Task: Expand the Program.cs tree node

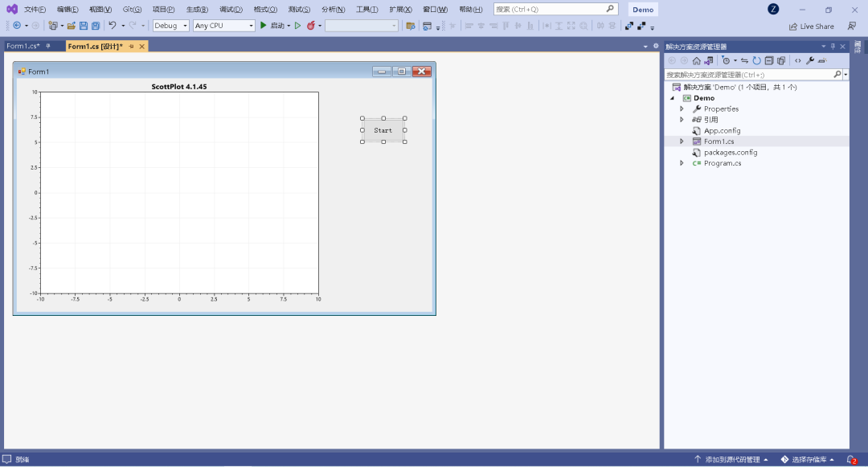Action: point(682,163)
